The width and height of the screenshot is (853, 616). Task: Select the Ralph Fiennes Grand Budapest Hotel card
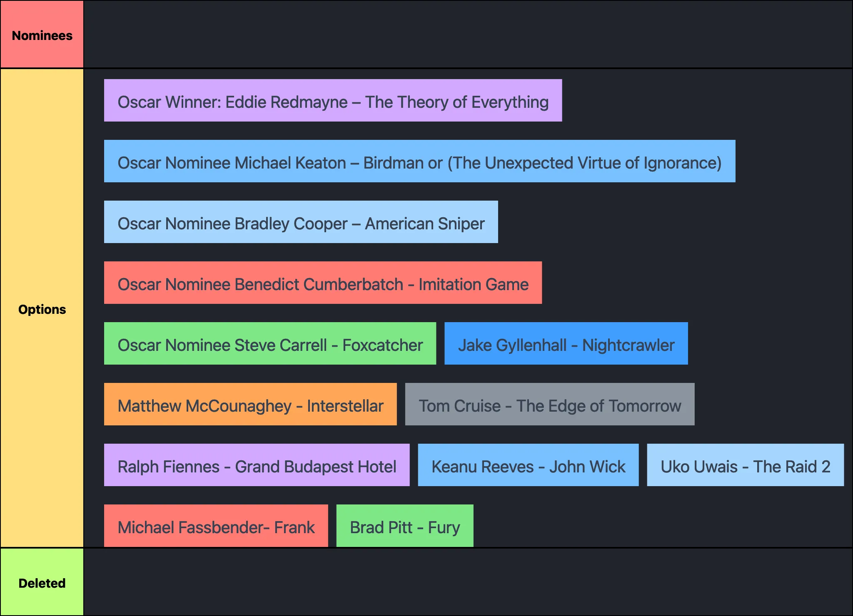pyautogui.click(x=257, y=465)
